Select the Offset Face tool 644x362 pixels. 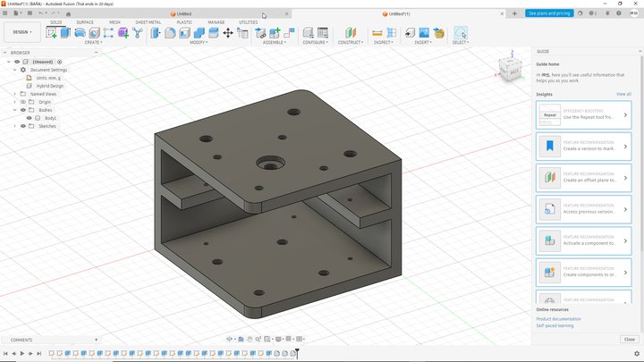[x=214, y=33]
